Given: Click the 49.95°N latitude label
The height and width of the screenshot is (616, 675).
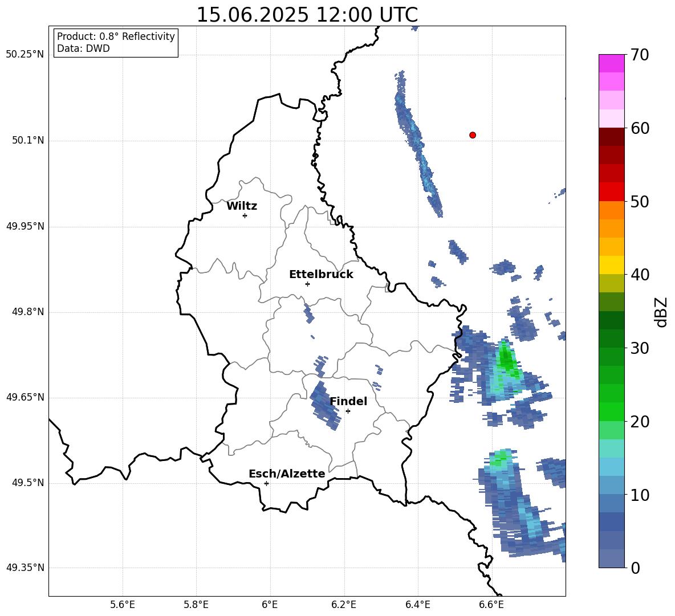Looking at the screenshot, I should 25,226.
